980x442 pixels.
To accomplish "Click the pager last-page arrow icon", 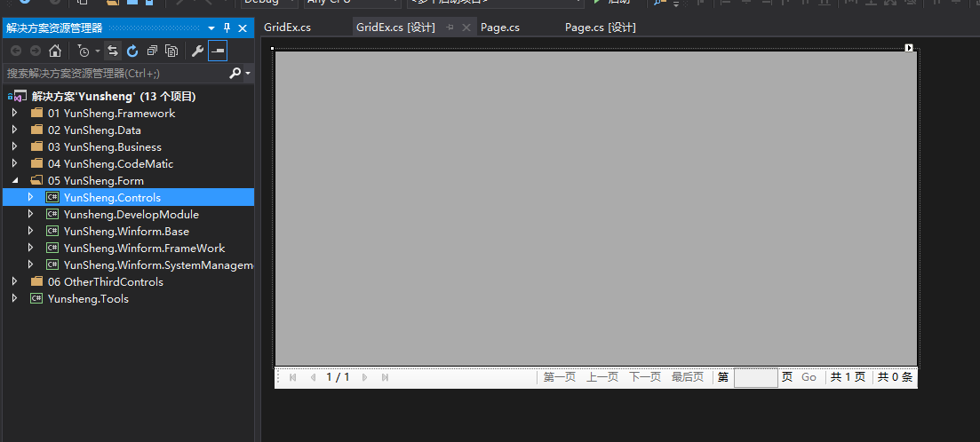I will click(385, 377).
